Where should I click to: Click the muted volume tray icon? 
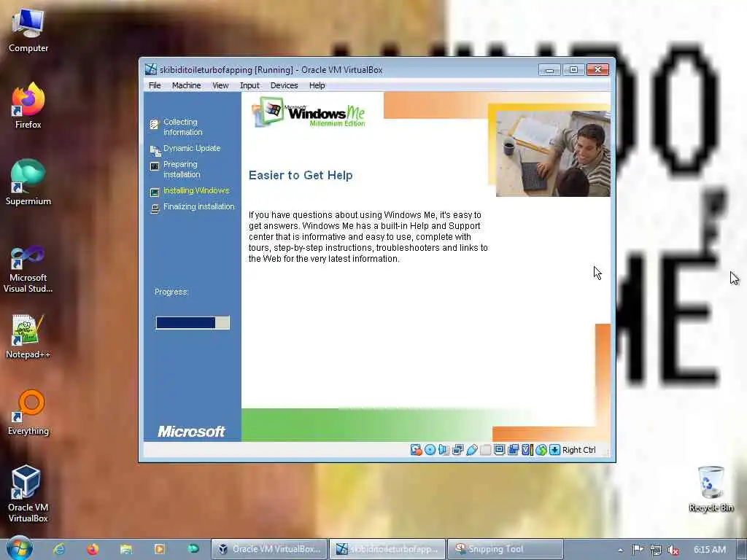[x=673, y=550]
